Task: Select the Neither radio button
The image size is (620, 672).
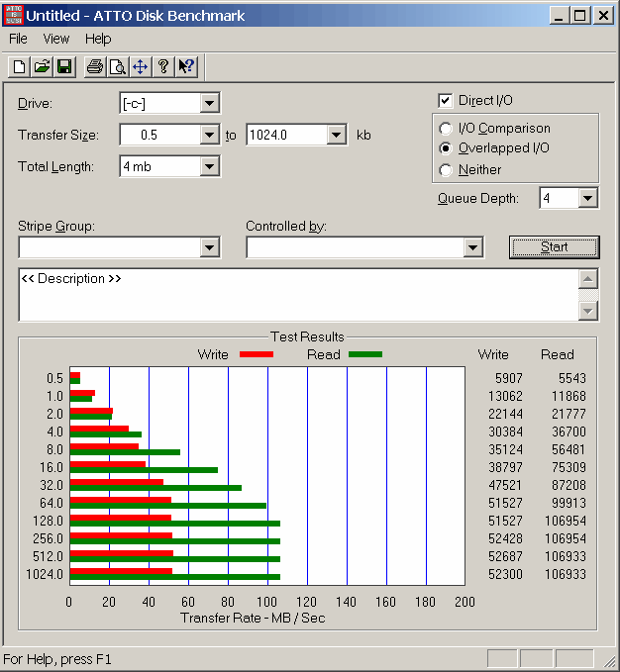Action: coord(446,170)
